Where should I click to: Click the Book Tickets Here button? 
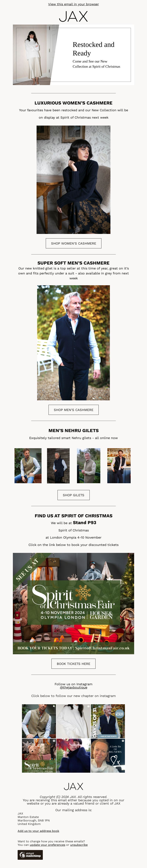click(x=73, y=663)
